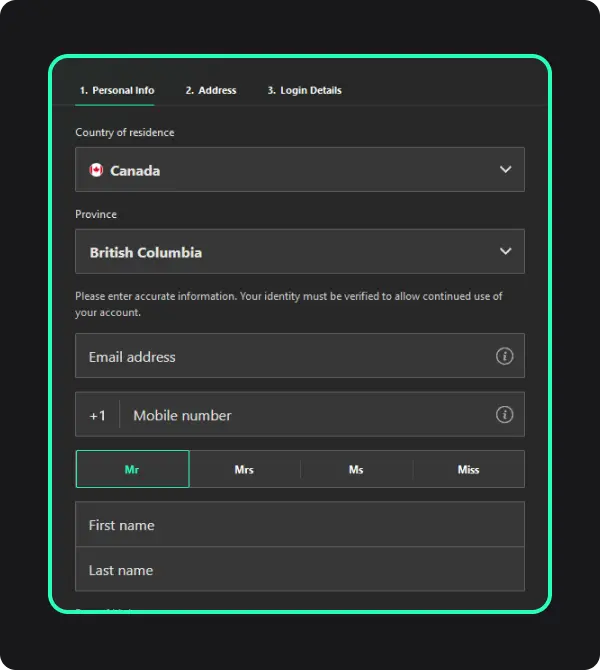Open the Country of residence dropdown showing Canada
The width and height of the screenshot is (600, 670).
(x=300, y=170)
